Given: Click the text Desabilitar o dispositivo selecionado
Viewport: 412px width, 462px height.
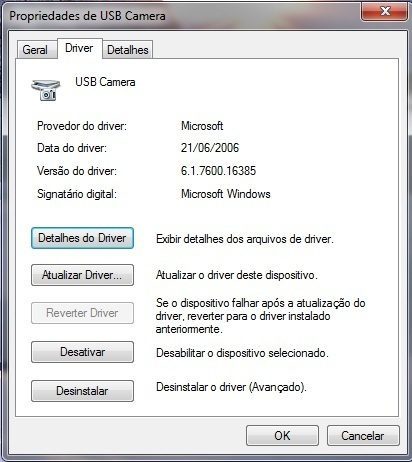Looking at the screenshot, I should pos(242,353).
